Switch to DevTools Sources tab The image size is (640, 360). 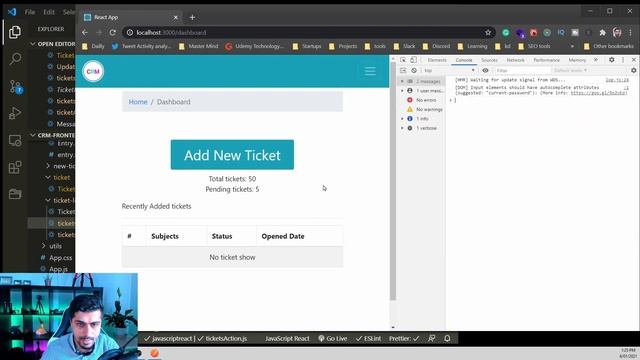(489, 60)
